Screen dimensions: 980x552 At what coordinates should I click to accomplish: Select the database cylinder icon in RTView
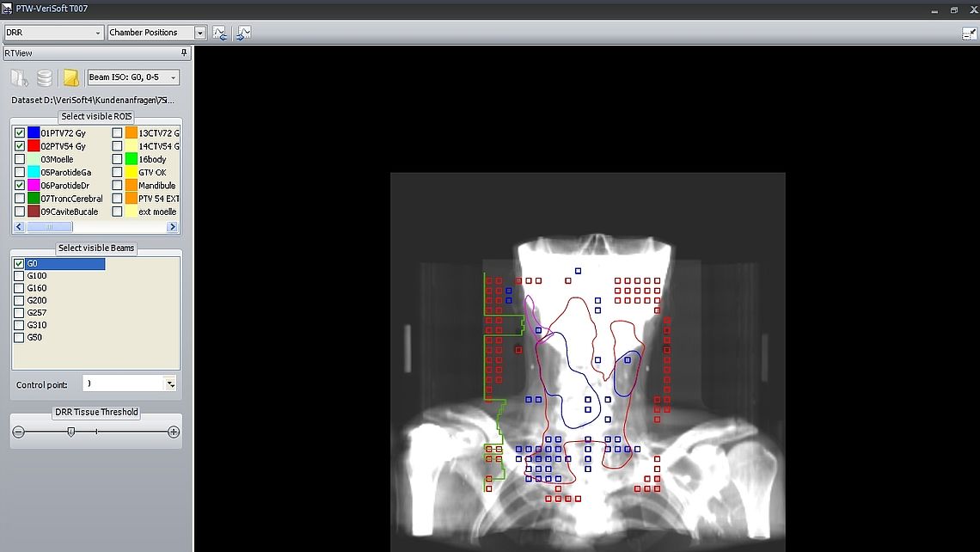click(x=44, y=77)
